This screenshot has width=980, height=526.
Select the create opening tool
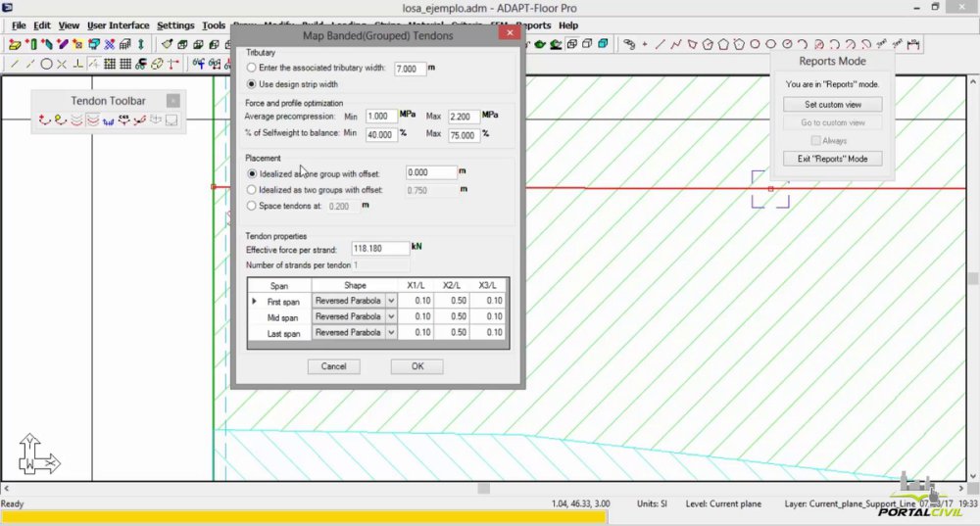(x=94, y=44)
